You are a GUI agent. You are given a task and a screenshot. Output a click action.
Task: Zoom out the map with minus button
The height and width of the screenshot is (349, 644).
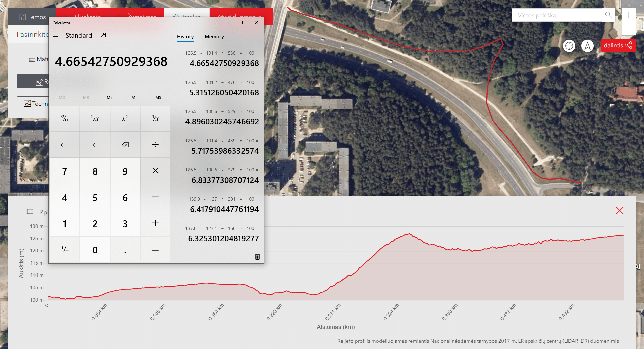pyautogui.click(x=629, y=29)
